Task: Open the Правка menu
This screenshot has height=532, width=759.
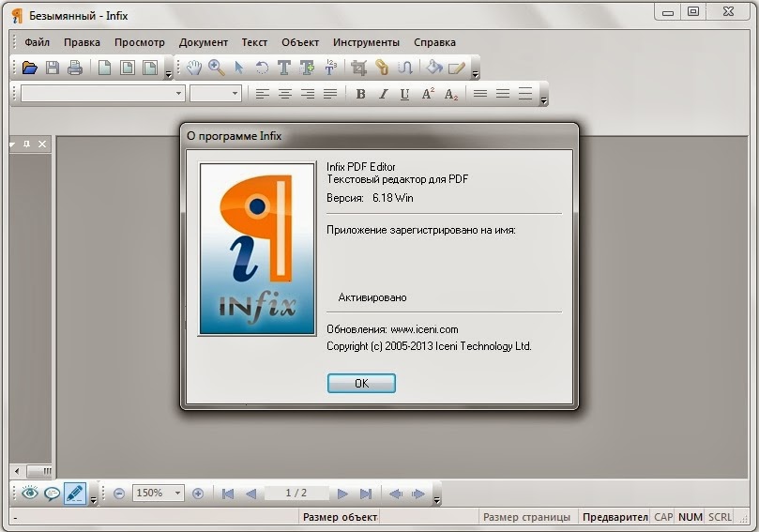Action: click(82, 42)
